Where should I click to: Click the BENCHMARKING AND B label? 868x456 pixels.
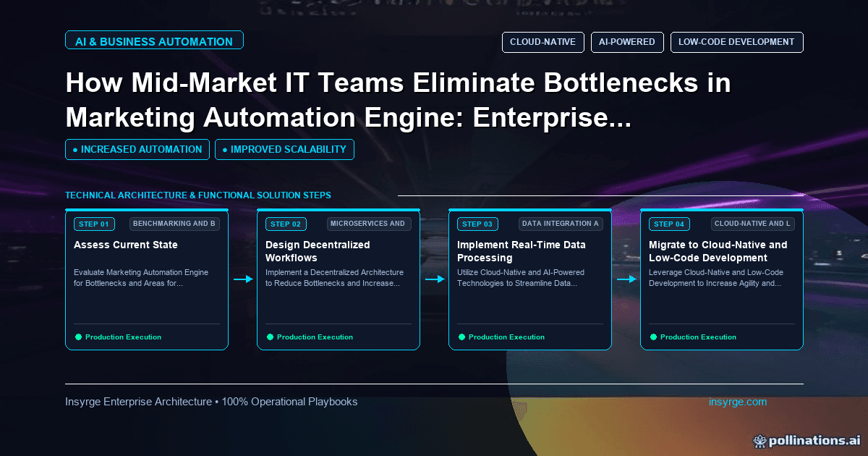174,224
